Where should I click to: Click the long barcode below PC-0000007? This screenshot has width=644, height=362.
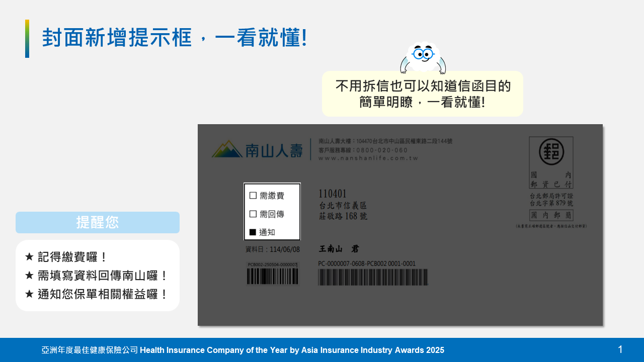coord(373,277)
